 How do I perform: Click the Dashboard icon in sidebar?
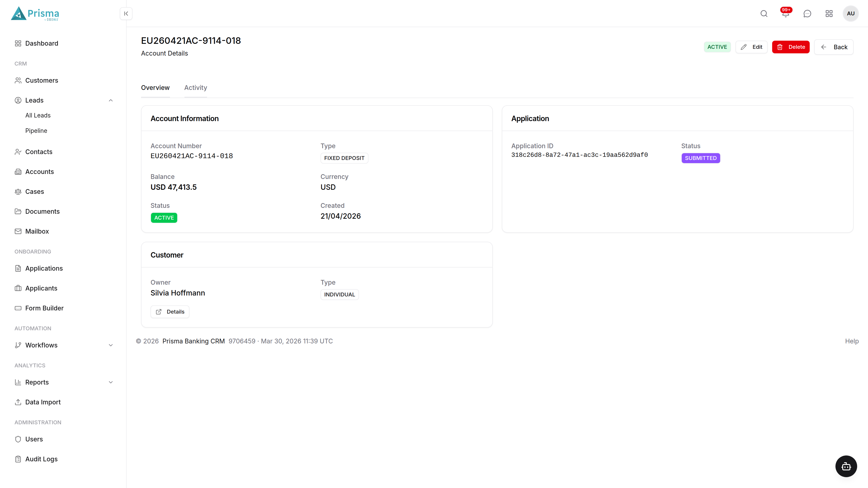point(18,43)
